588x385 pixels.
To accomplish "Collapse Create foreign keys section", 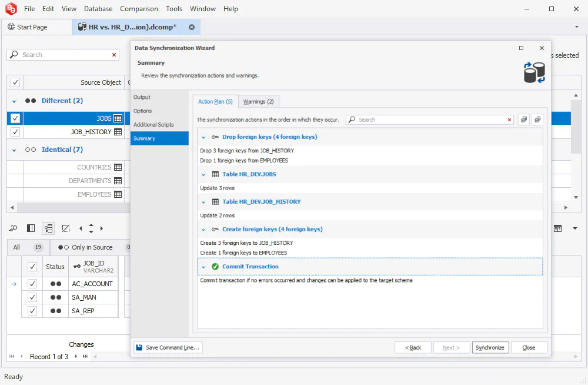I will [x=203, y=230].
